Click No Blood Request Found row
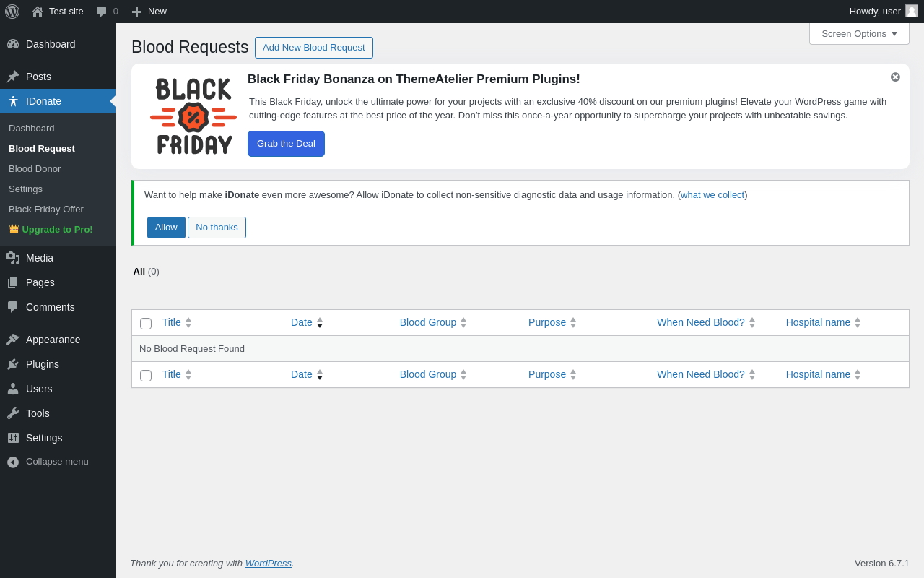924x578 pixels. point(520,349)
